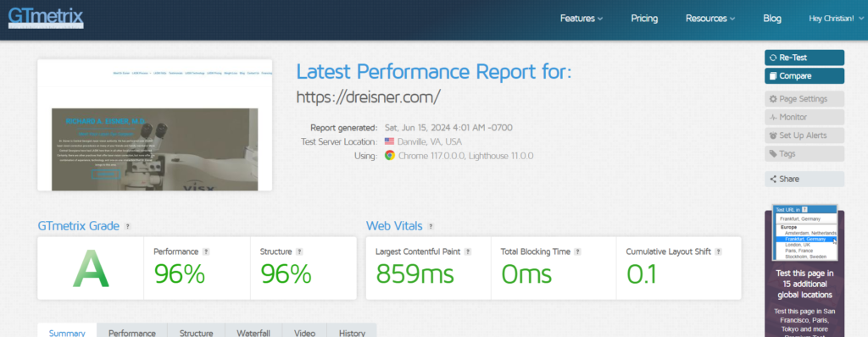Click the Compare button
868x337 pixels.
804,76
